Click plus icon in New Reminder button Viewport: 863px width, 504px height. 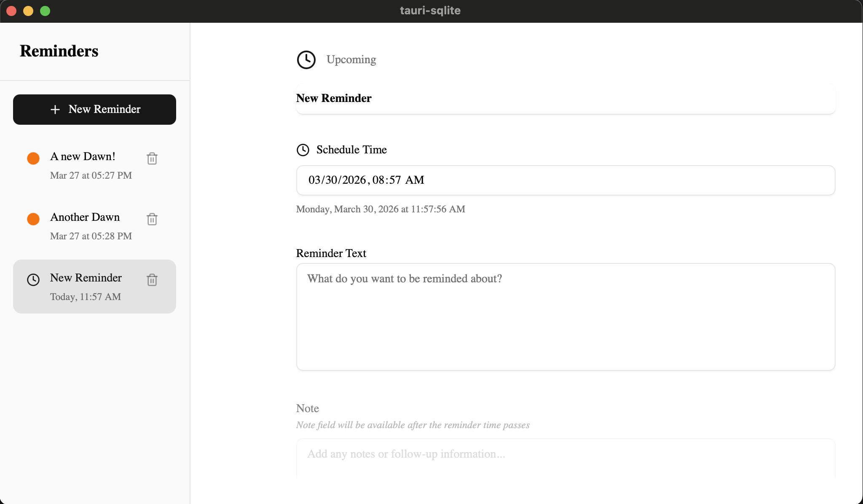point(55,110)
